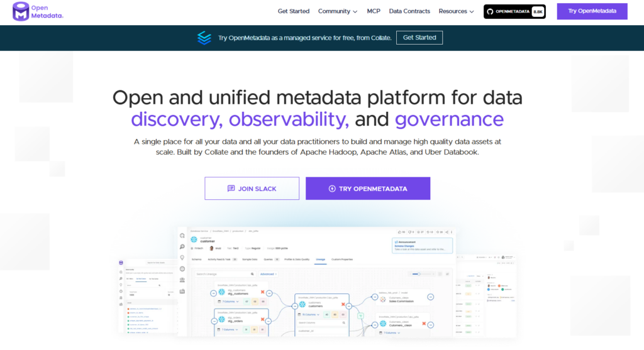
Task: Click the Snowflake icon beside the customer title
Action: click(x=194, y=239)
